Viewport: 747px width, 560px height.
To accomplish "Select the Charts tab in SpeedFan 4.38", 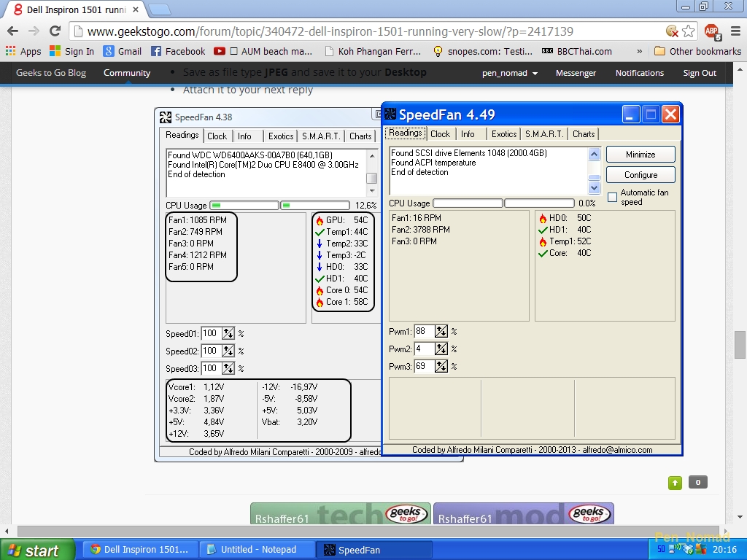I will pyautogui.click(x=360, y=136).
